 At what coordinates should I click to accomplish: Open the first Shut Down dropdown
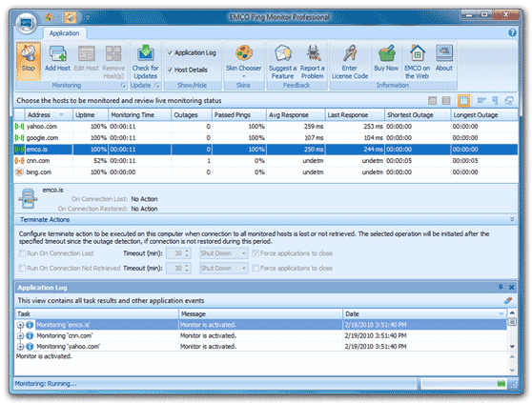tap(224, 253)
